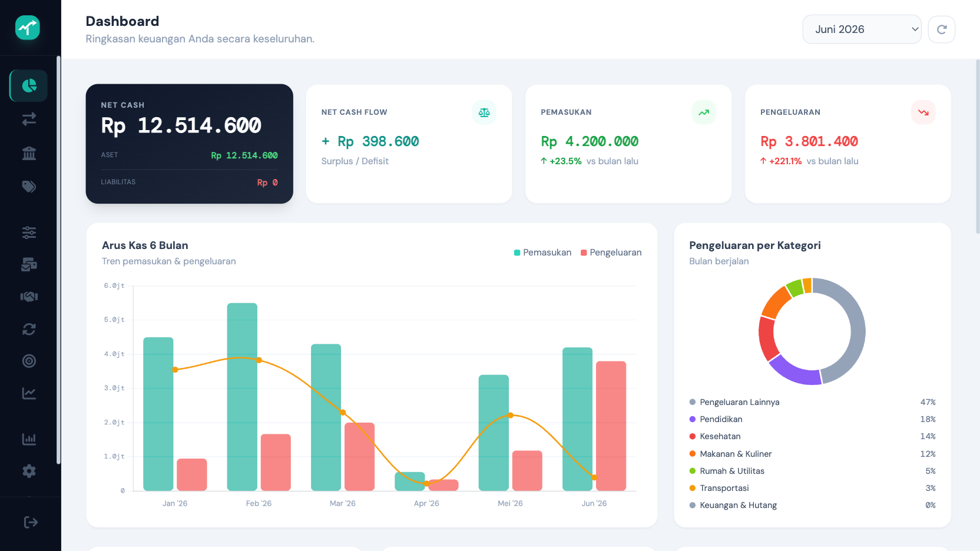Click the +221.1% vs bulan lalu text
The width and height of the screenshot is (980, 551).
pyautogui.click(x=809, y=161)
